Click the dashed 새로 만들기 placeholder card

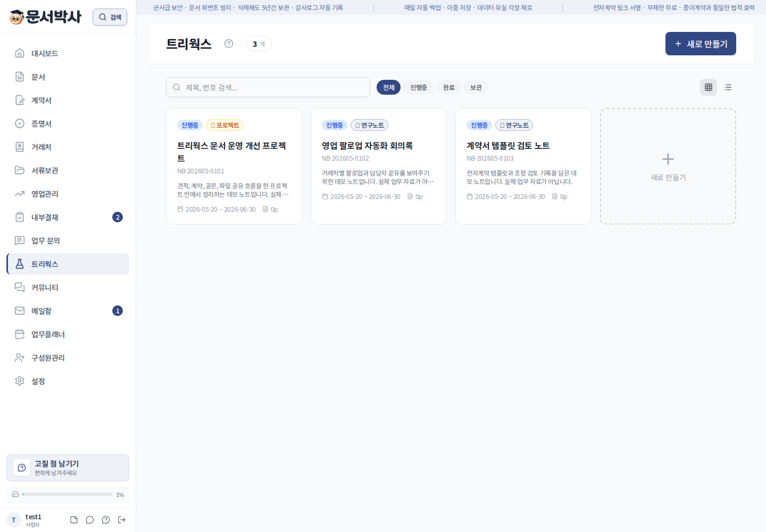click(668, 166)
